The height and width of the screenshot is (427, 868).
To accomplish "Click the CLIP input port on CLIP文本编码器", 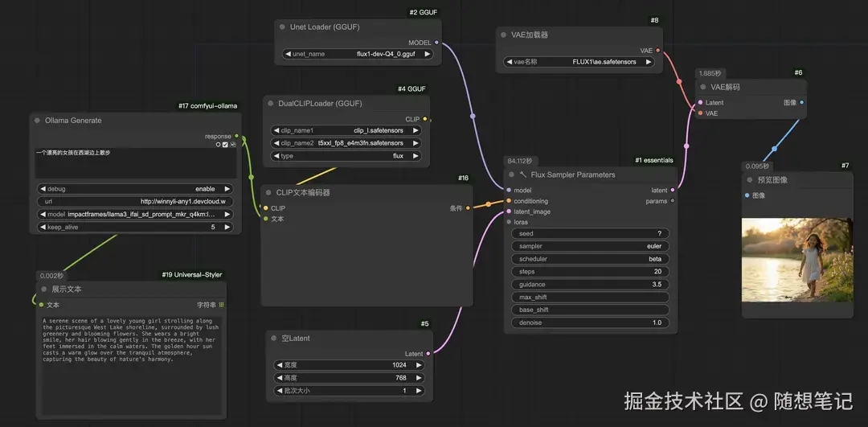I will click(x=266, y=208).
